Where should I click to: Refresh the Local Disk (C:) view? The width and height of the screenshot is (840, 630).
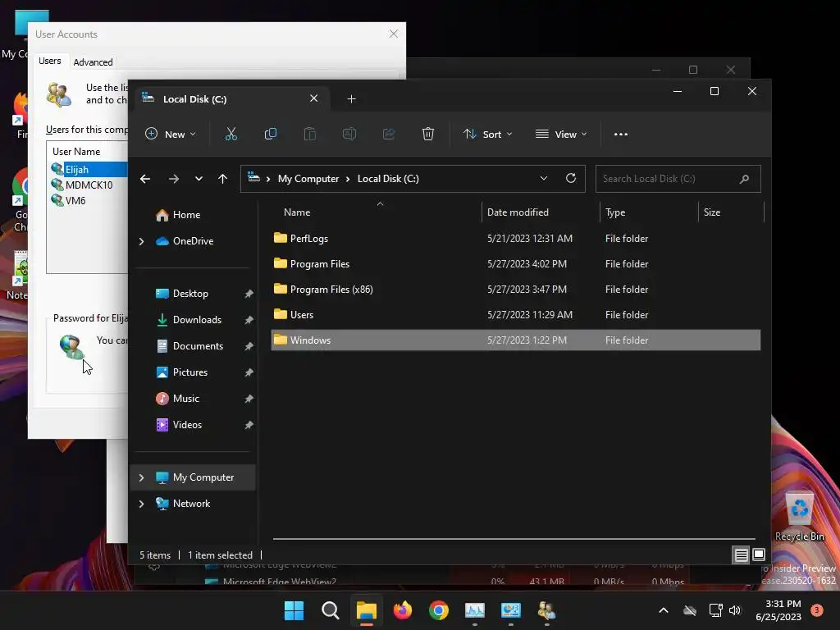[x=571, y=178]
